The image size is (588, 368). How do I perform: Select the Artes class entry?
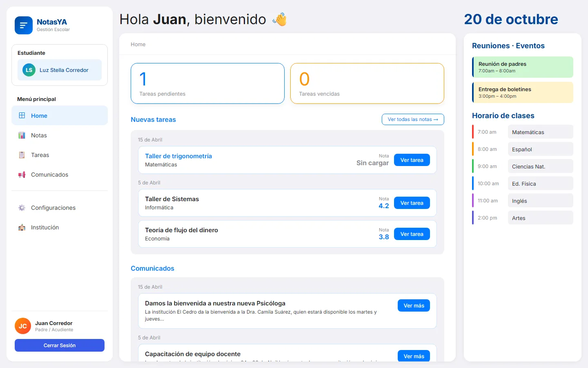coord(541,218)
